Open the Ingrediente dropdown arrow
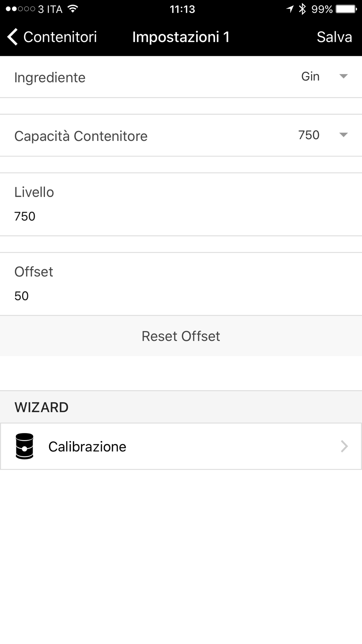Image resolution: width=362 pixels, height=644 pixels. pyautogui.click(x=343, y=76)
